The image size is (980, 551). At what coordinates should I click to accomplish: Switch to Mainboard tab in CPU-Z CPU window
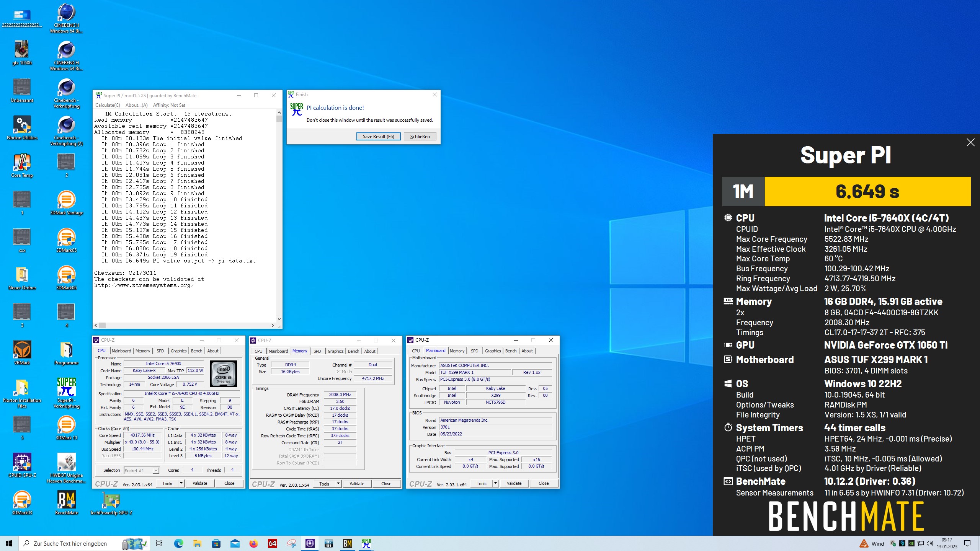point(121,351)
